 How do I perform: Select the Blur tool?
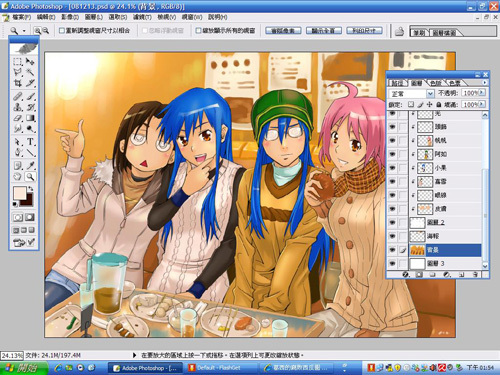18,129
